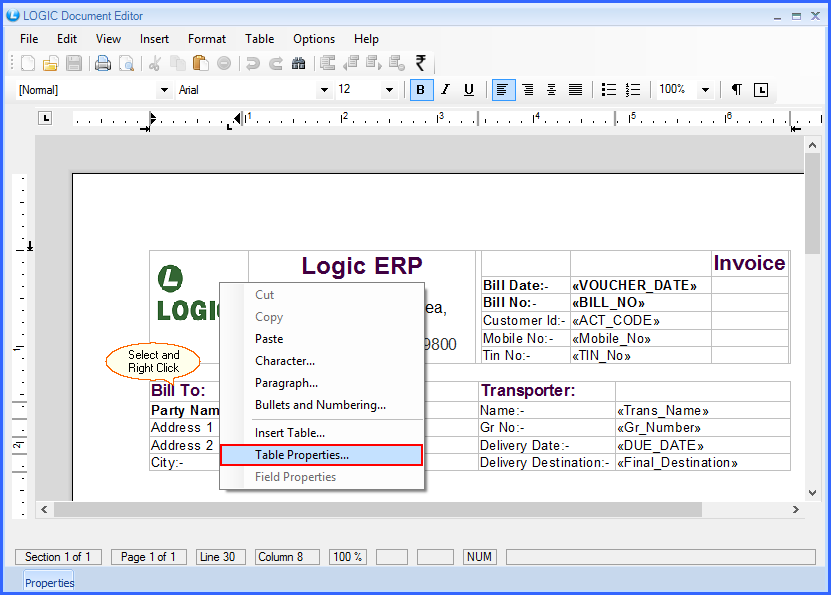
Task: Open the Options menu
Action: 314,39
